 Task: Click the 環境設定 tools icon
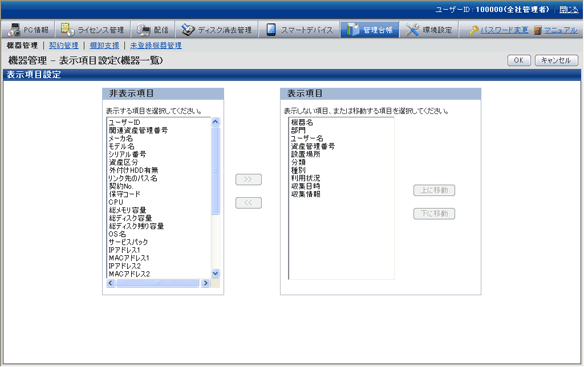(x=412, y=29)
